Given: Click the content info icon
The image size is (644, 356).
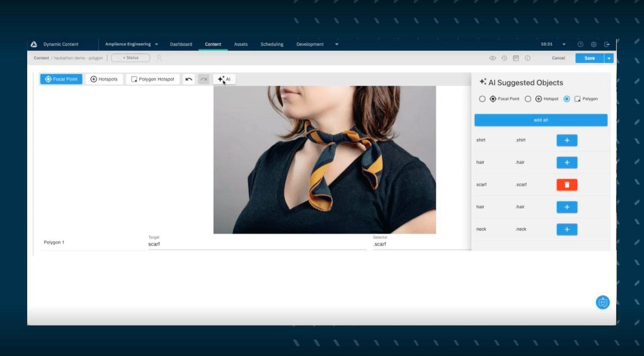Looking at the screenshot, I should click(x=527, y=58).
